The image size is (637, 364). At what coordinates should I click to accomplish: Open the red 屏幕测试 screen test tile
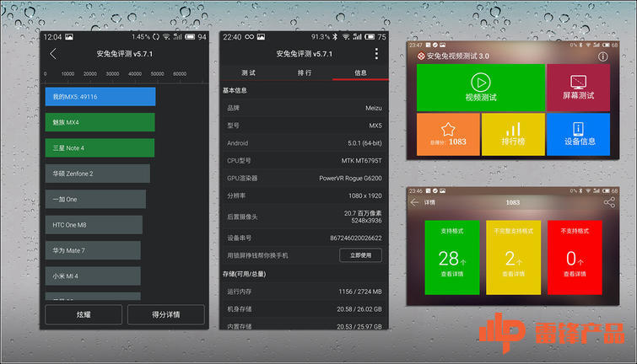pyautogui.click(x=578, y=88)
